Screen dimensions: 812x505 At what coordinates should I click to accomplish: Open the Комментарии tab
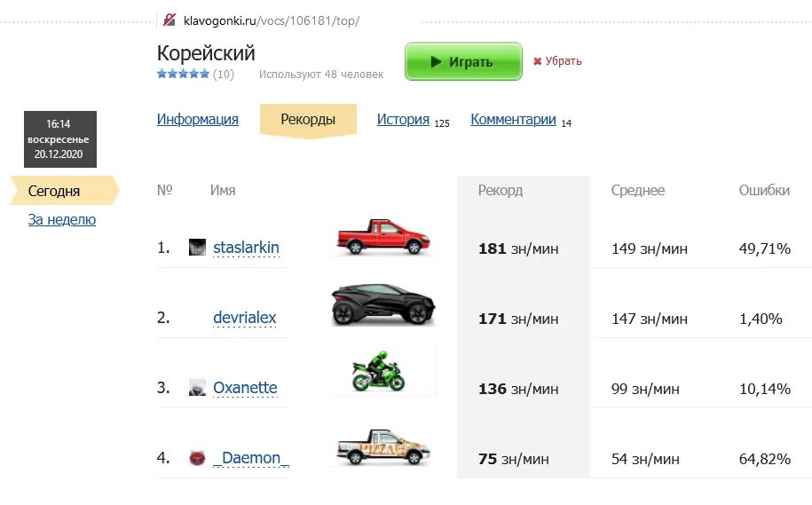click(513, 119)
